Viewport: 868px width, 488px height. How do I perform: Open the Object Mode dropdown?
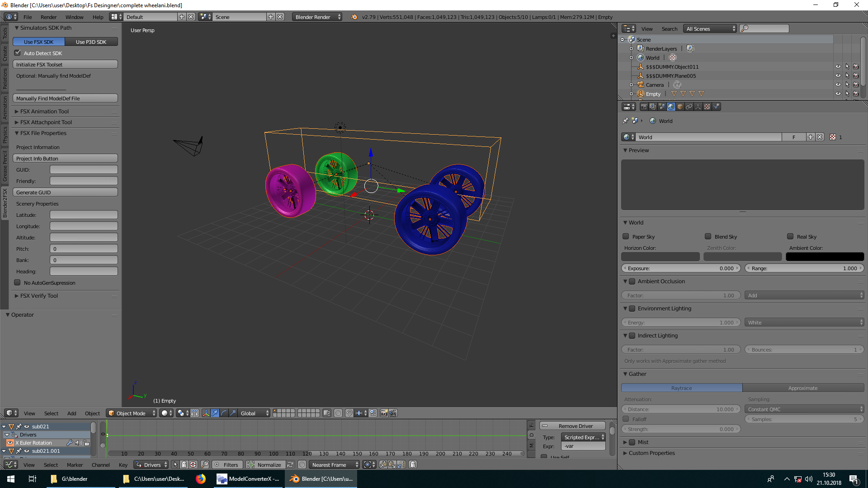coord(131,413)
